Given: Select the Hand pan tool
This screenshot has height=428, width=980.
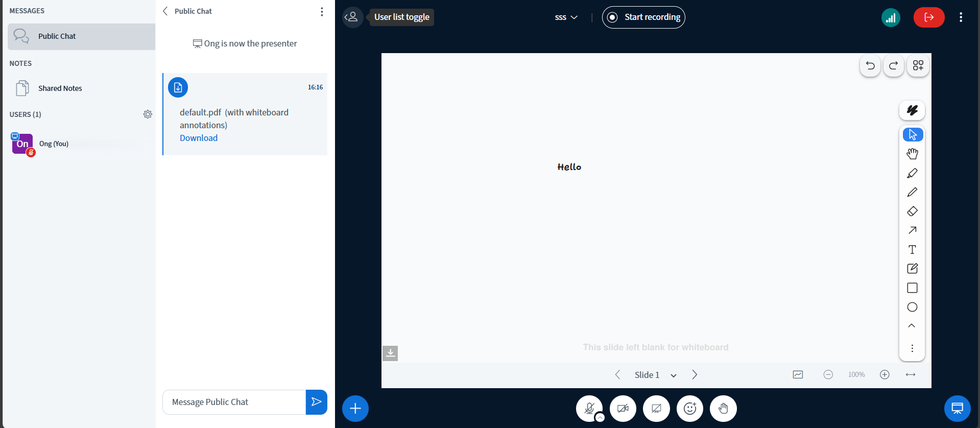Looking at the screenshot, I should point(912,154).
